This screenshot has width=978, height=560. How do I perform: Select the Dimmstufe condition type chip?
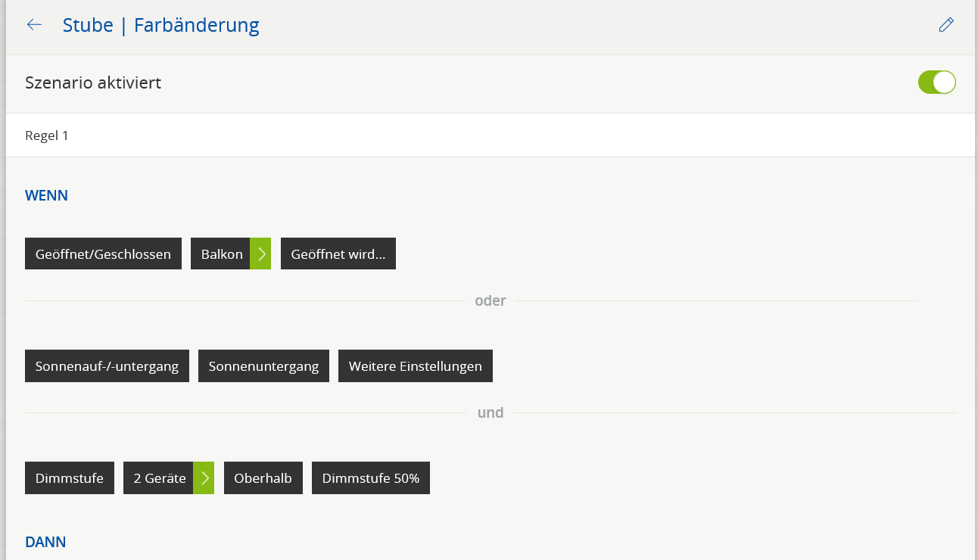[69, 478]
